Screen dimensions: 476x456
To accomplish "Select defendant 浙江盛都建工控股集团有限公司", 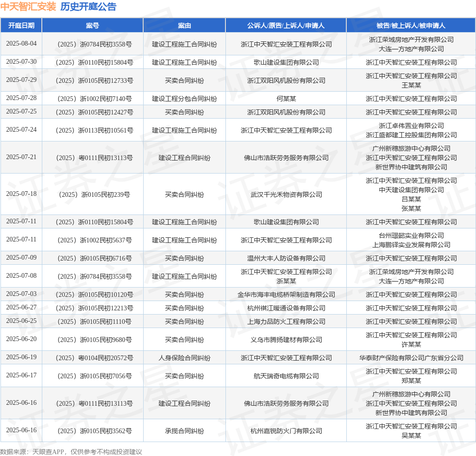I will 411,135.
